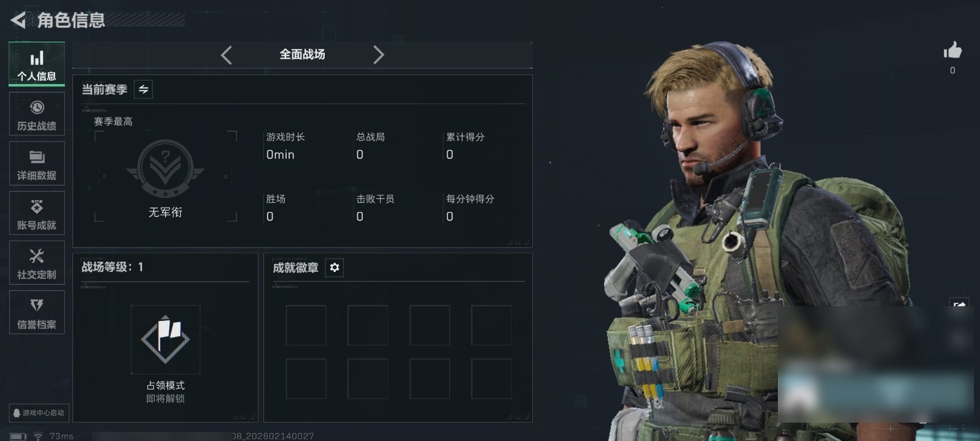The width and height of the screenshot is (980, 441).
Task: Click the 无军衔 rank emblem
Action: point(165,169)
